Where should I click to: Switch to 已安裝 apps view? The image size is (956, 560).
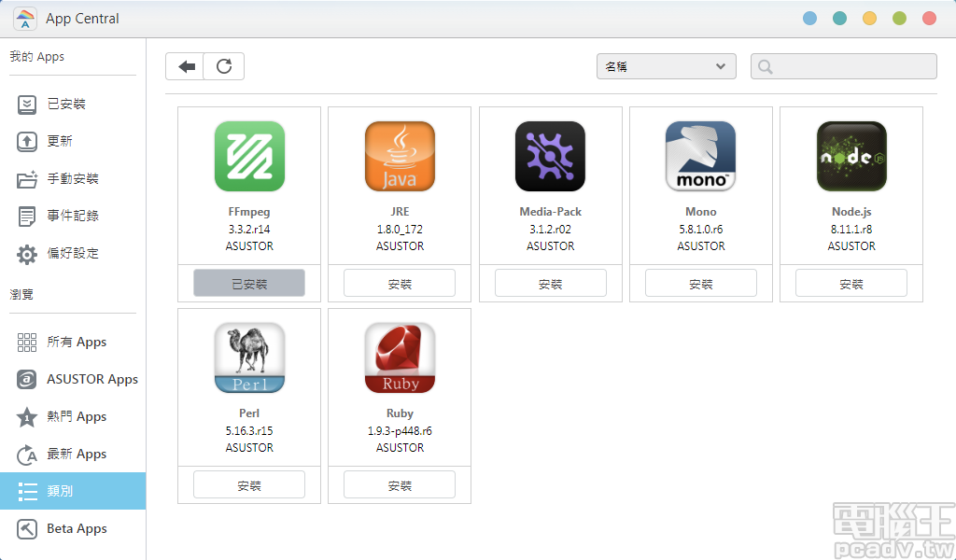coord(63,104)
